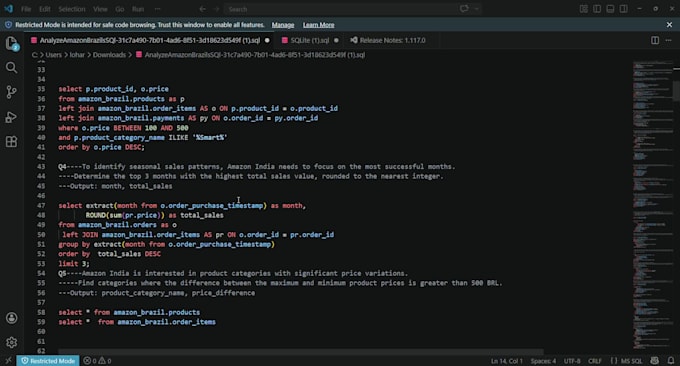The image size is (680, 366).
Task: Change end of line CRLF
Action: click(595, 361)
